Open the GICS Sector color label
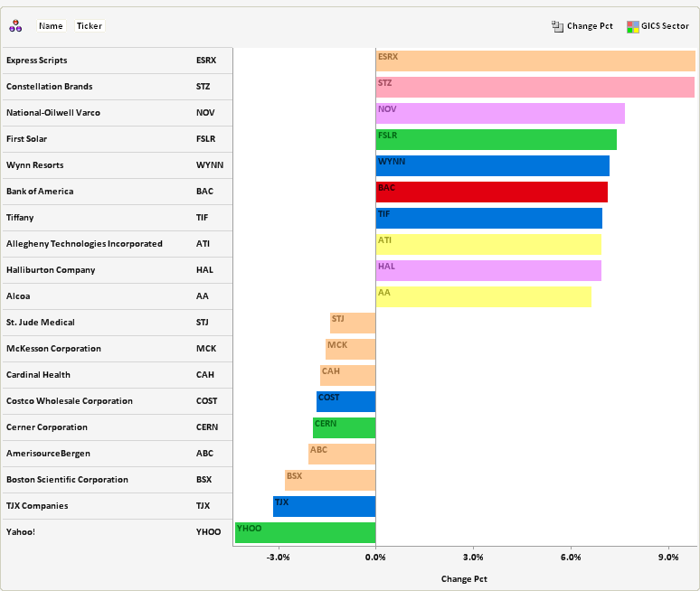The width and height of the screenshot is (700, 591). click(665, 26)
